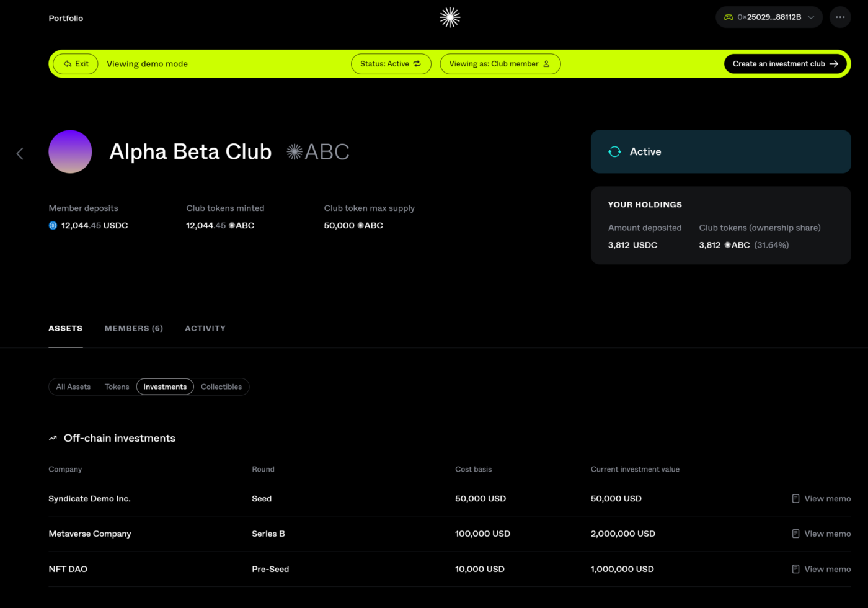Click memo document icon for Metaverse Company
Image resolution: width=868 pixels, height=608 pixels.
tap(795, 534)
